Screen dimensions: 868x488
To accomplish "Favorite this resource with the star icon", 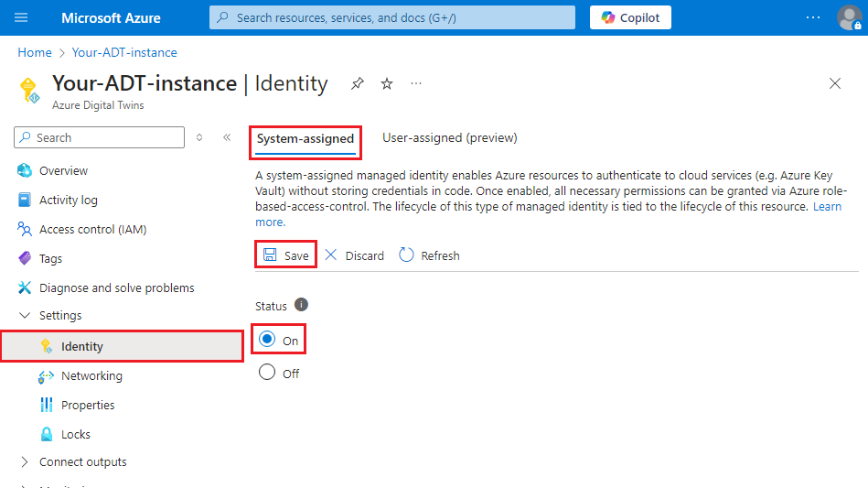I will pyautogui.click(x=387, y=83).
